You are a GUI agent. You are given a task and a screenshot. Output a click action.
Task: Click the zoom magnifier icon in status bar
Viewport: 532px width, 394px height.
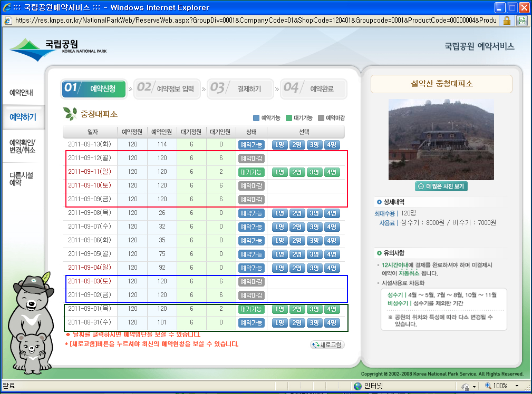click(x=488, y=386)
